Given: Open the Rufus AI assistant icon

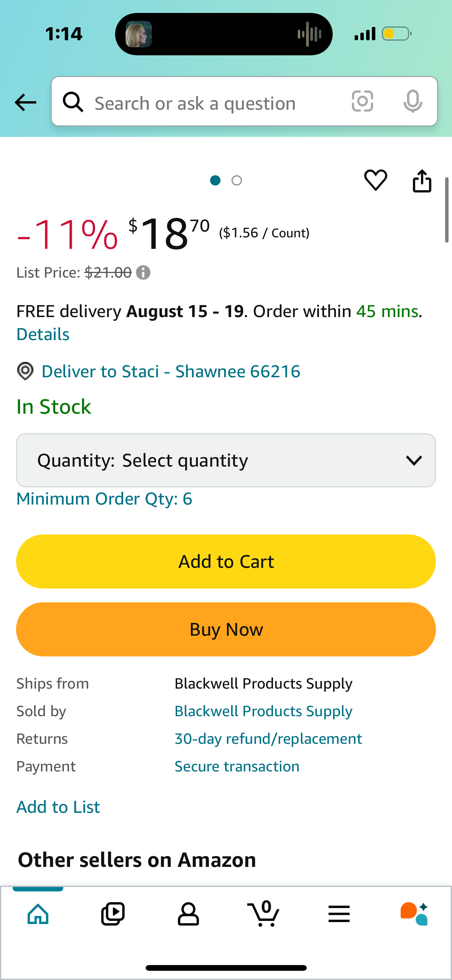Looking at the screenshot, I should [x=414, y=914].
